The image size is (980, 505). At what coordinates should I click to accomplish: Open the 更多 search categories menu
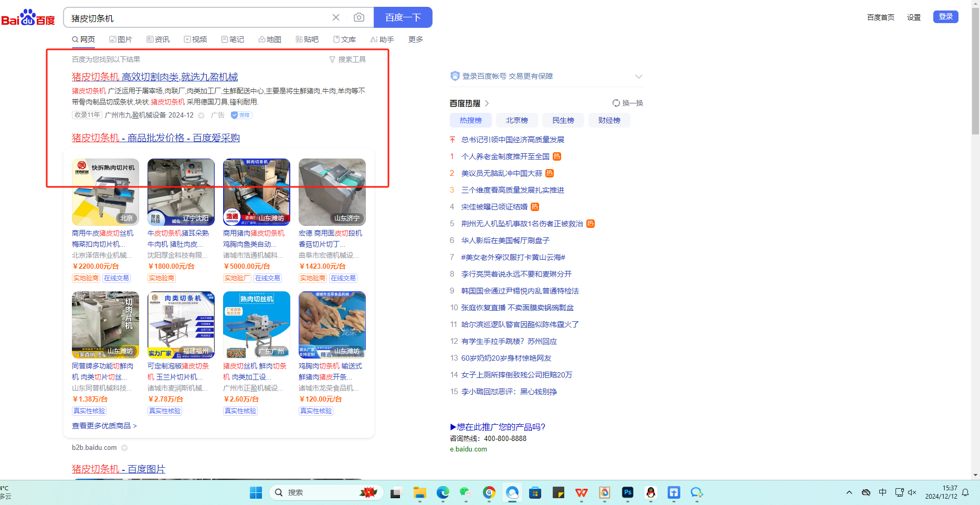[415, 39]
